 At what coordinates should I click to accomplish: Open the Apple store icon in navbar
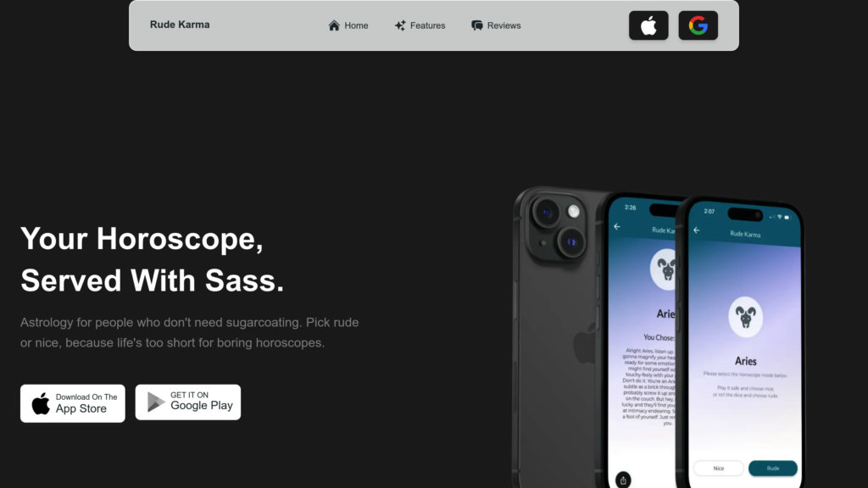coord(648,25)
